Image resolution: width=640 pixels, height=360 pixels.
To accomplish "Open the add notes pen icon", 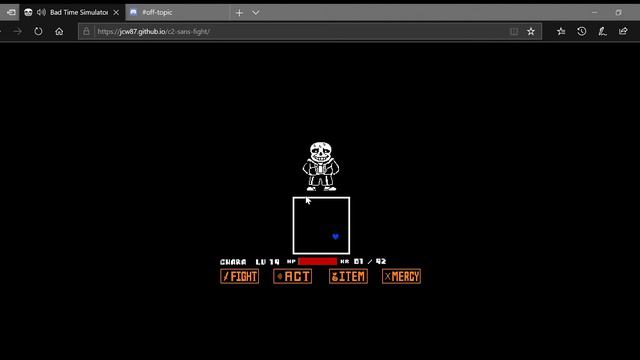I will click(x=602, y=31).
